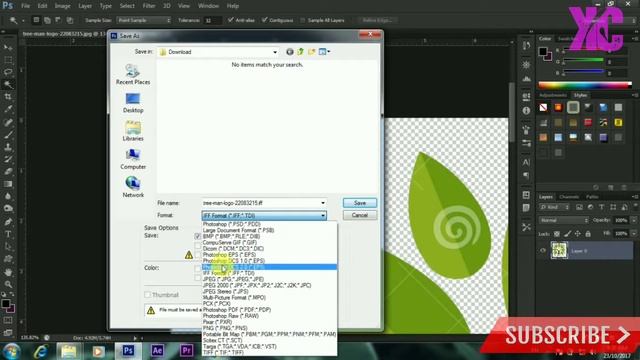Open the File menu
This screenshot has width=640, height=360.
point(25,6)
